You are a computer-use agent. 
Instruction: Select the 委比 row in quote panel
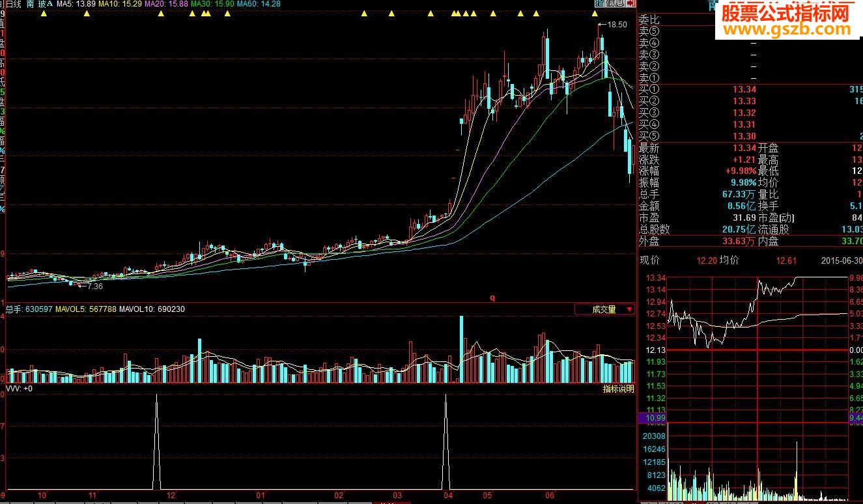(750, 20)
